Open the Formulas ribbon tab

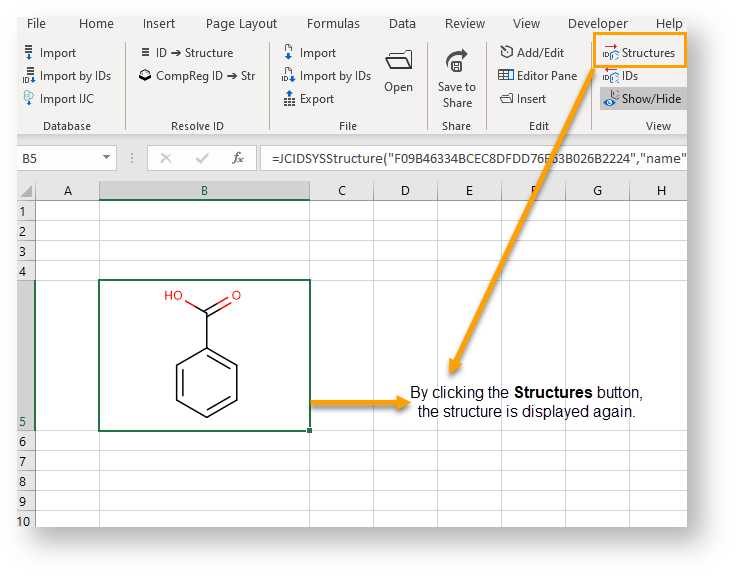333,24
